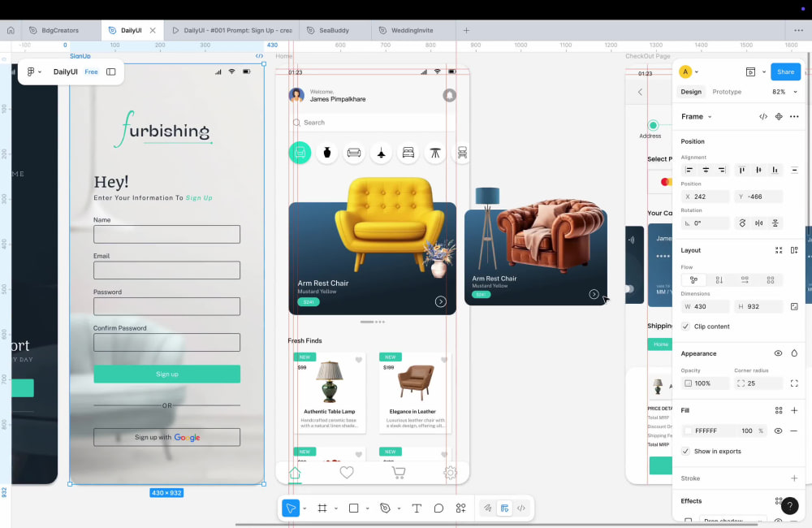Screen dimensions: 812x528
Task: Toggle individual corner radius icon
Action: tap(794, 383)
